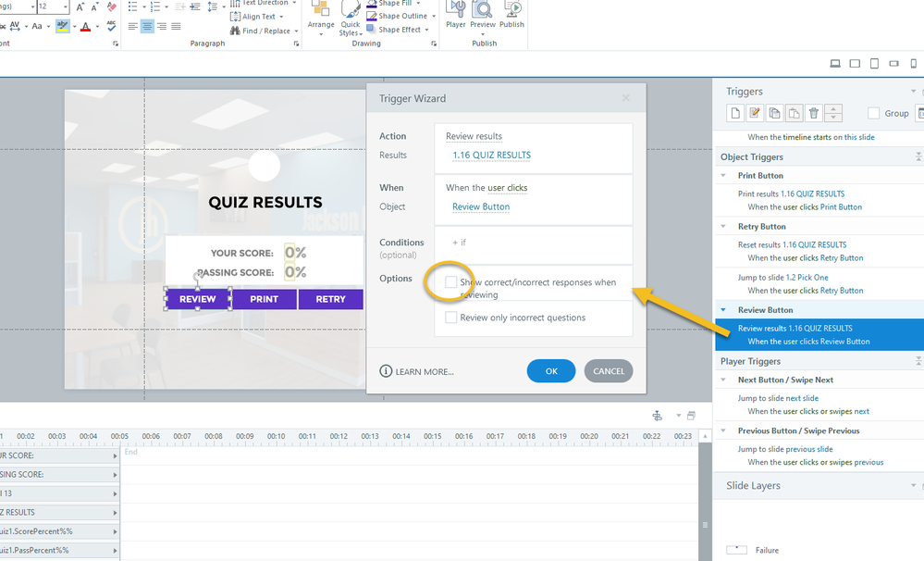Switch to tablet portrait view
Viewport: 924px width, 561px height.
(874, 64)
